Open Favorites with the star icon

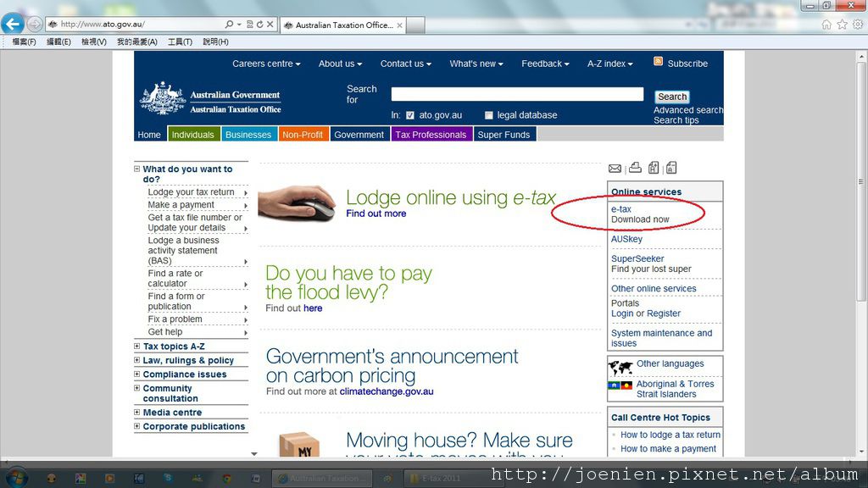pyautogui.click(x=842, y=25)
